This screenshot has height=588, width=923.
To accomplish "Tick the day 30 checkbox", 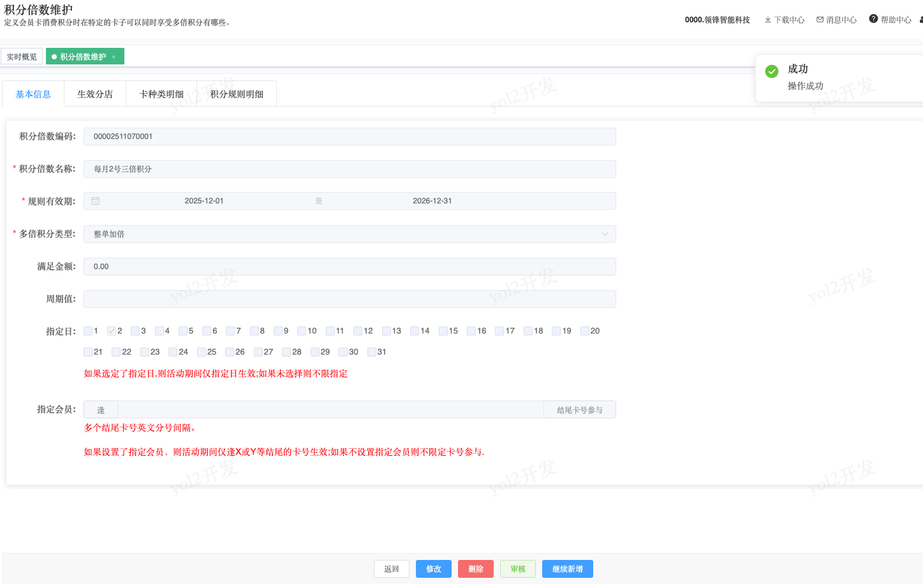I will pos(343,352).
